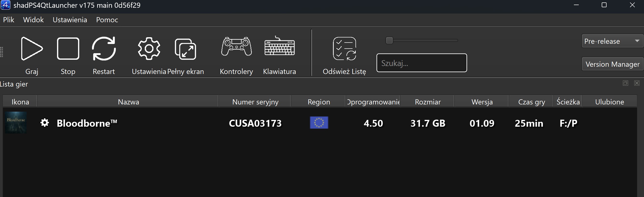
Task: Toggle Pełny ekran fullscreen icon
Action: click(x=185, y=49)
